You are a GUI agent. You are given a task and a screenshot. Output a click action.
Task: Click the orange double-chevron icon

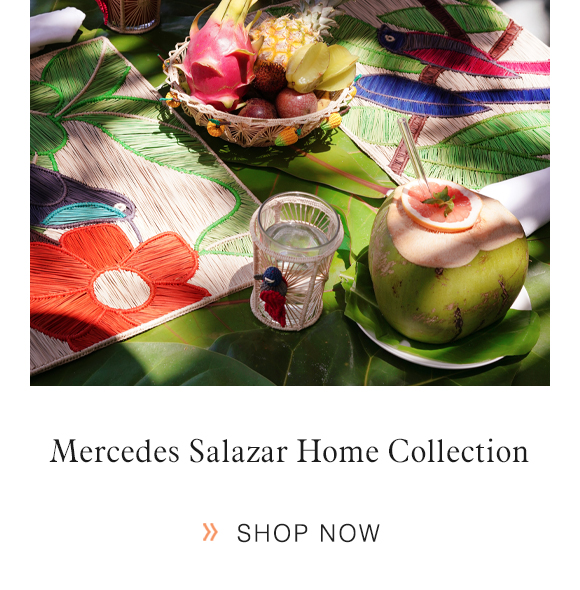click(210, 532)
